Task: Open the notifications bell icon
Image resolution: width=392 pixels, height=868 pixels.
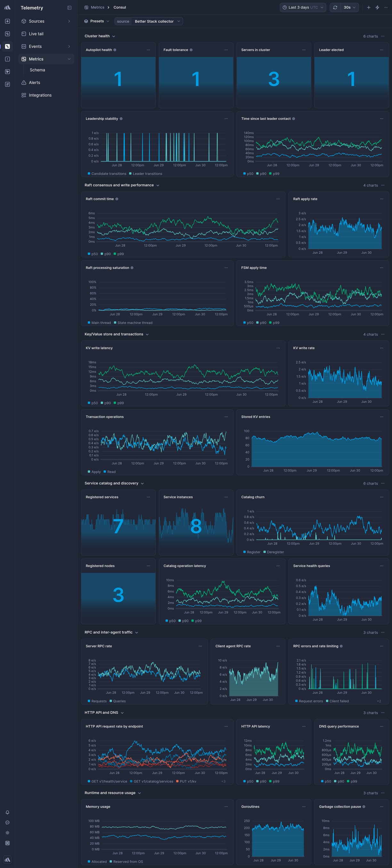Action: point(7,812)
